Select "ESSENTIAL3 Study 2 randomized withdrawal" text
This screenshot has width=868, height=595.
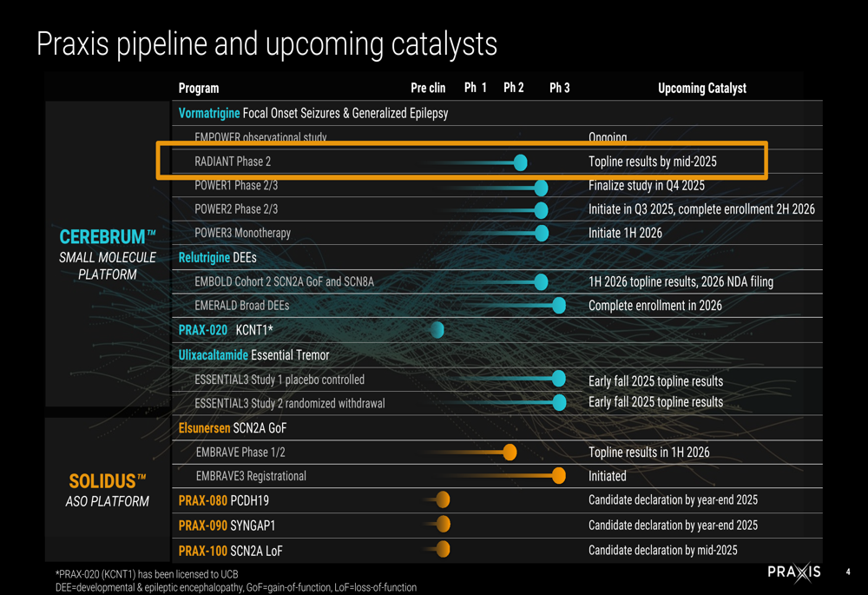290,403
